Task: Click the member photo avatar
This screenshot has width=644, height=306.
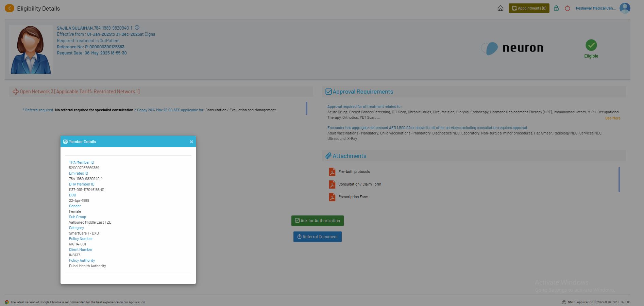Action: point(31,49)
